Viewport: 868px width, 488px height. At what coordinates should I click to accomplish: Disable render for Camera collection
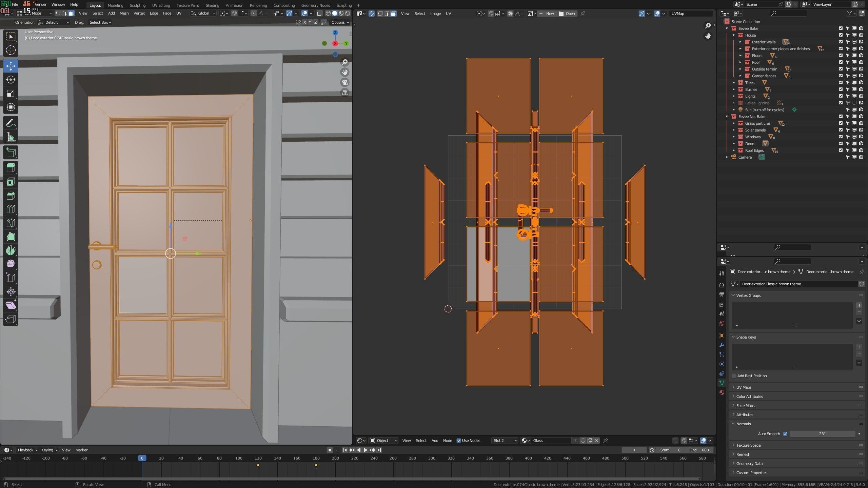coord(861,157)
